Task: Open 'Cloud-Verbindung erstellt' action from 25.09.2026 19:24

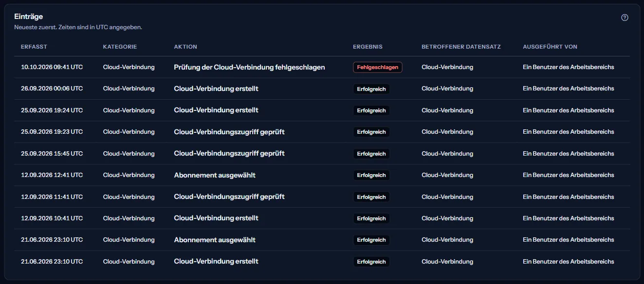Action: pos(216,110)
